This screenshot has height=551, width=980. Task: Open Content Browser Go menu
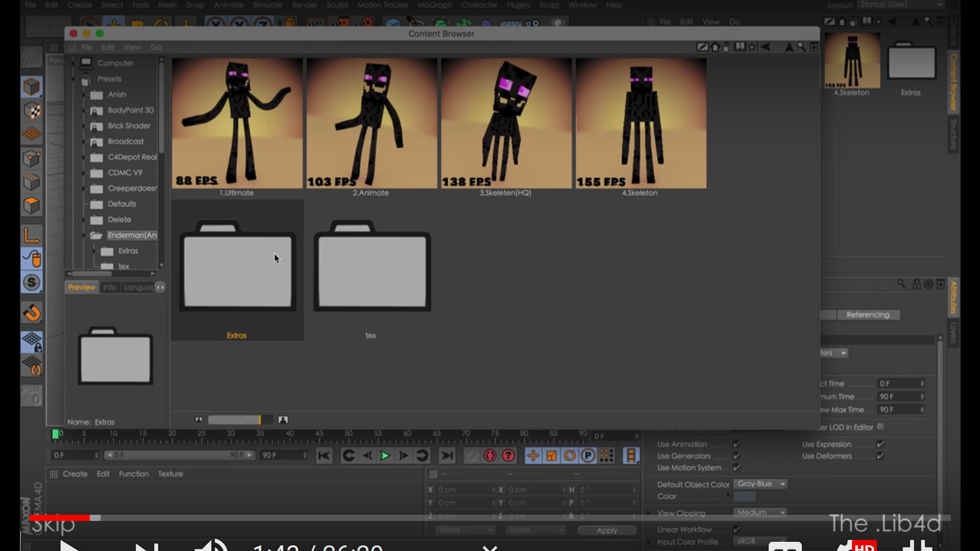[156, 47]
